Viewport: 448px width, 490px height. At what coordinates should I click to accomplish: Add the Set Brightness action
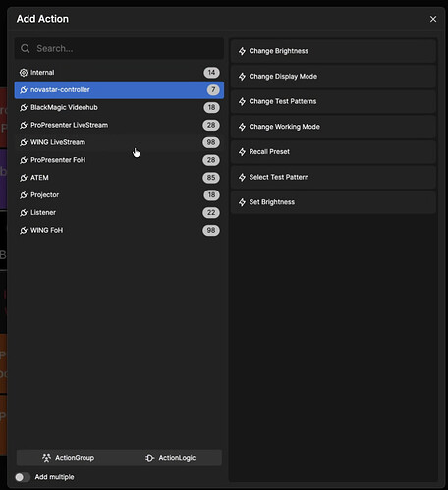coord(333,202)
